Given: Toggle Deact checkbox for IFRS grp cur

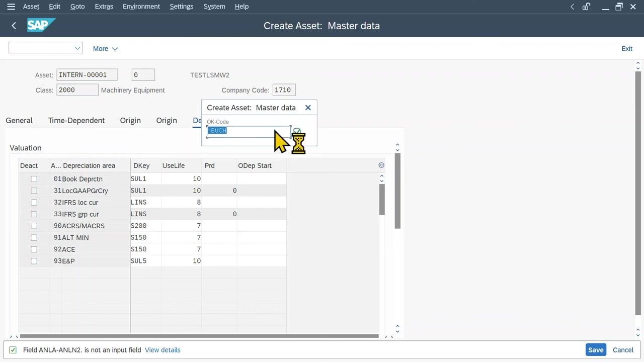Looking at the screenshot, I should (34, 214).
